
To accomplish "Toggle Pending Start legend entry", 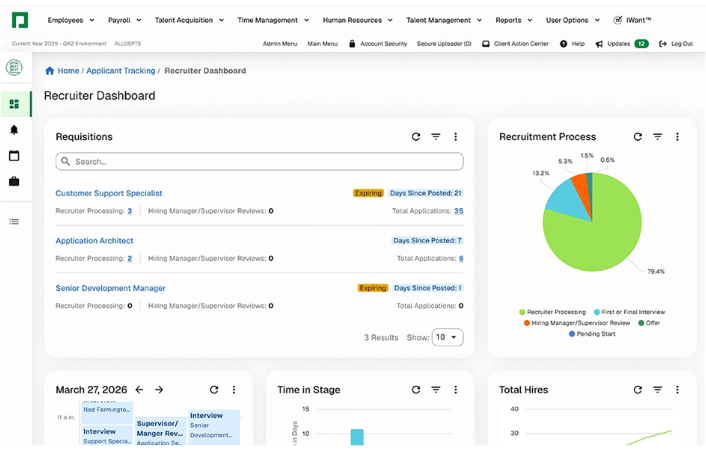I will [592, 334].
